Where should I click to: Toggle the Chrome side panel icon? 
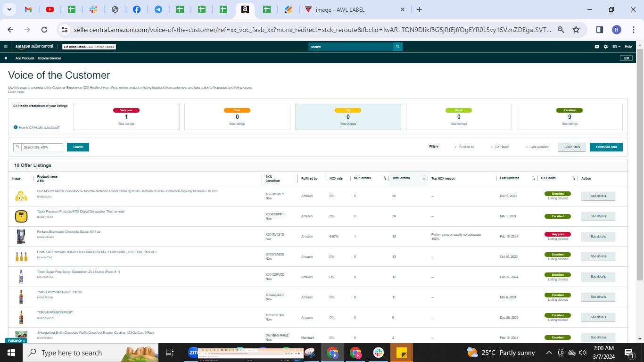point(600,29)
